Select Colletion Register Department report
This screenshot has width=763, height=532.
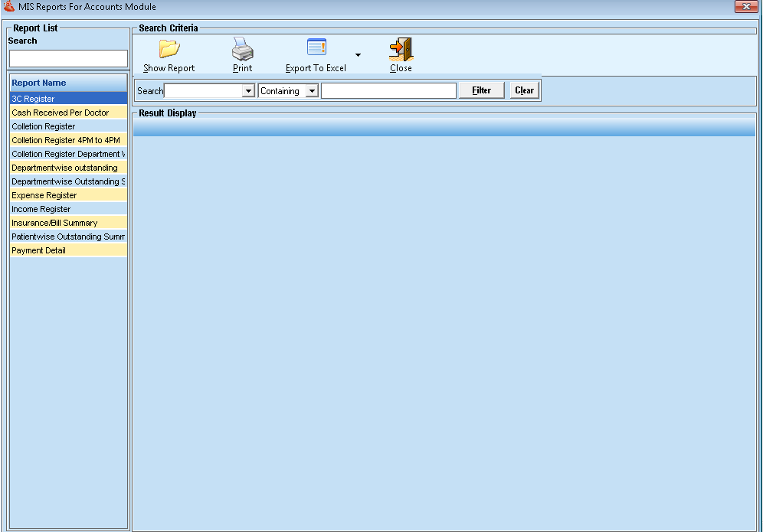point(69,154)
